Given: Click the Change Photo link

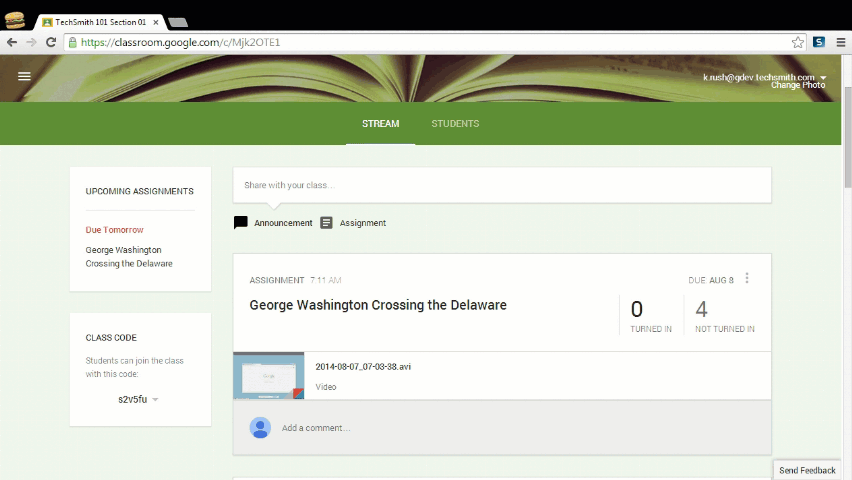Looking at the screenshot, I should click(798, 86).
